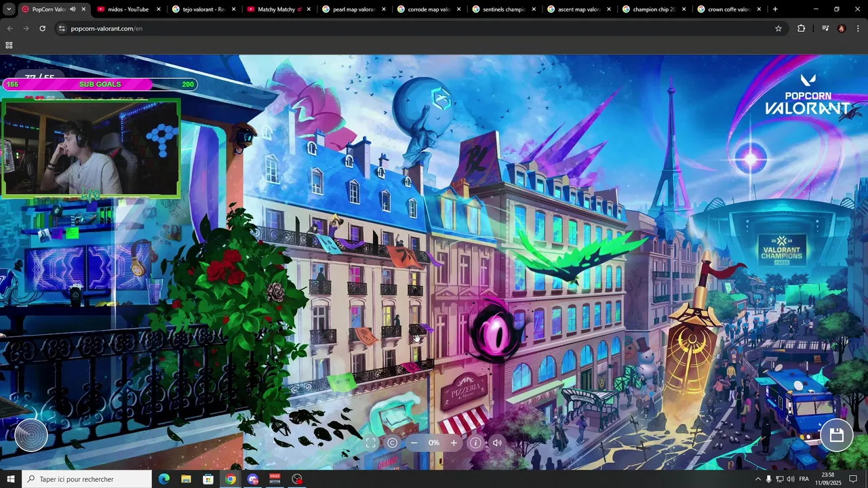Switch to the pearl map valorant tab
Image resolution: width=868 pixels, height=488 pixels.
tap(354, 9)
